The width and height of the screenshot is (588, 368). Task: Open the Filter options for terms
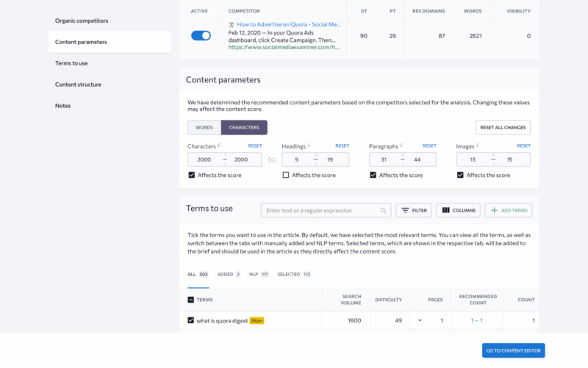click(x=414, y=211)
